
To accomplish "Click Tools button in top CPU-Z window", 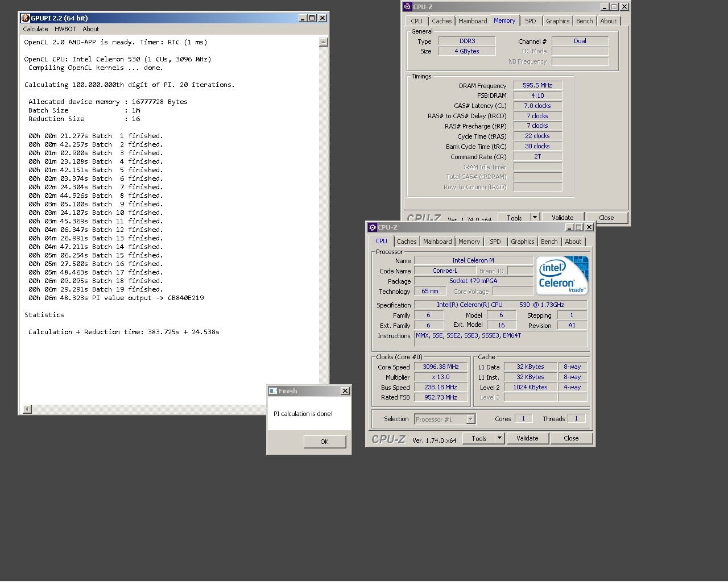I will point(515,218).
